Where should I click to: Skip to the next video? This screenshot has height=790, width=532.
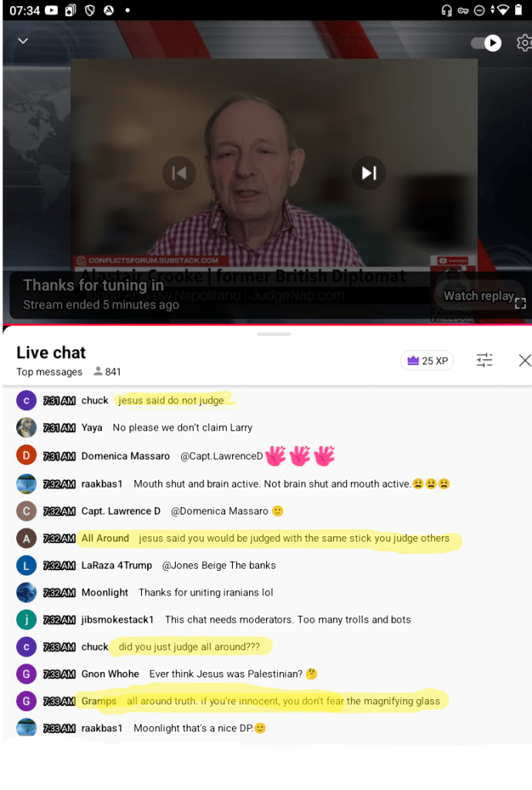[369, 174]
